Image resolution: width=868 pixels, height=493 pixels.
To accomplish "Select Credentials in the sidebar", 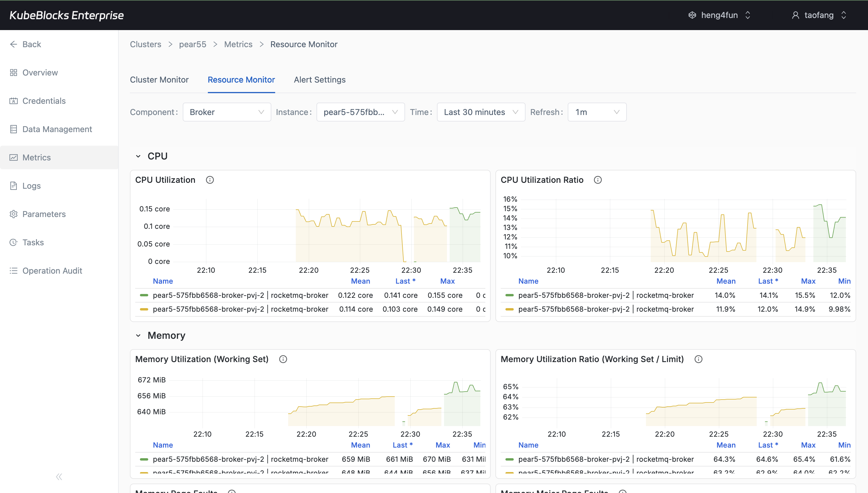I will coord(44,101).
